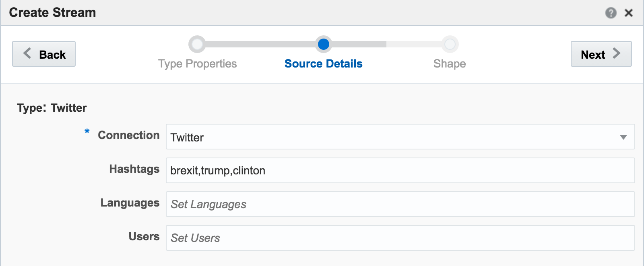Jump to the Shape step label
The image size is (644, 266).
tap(450, 64)
